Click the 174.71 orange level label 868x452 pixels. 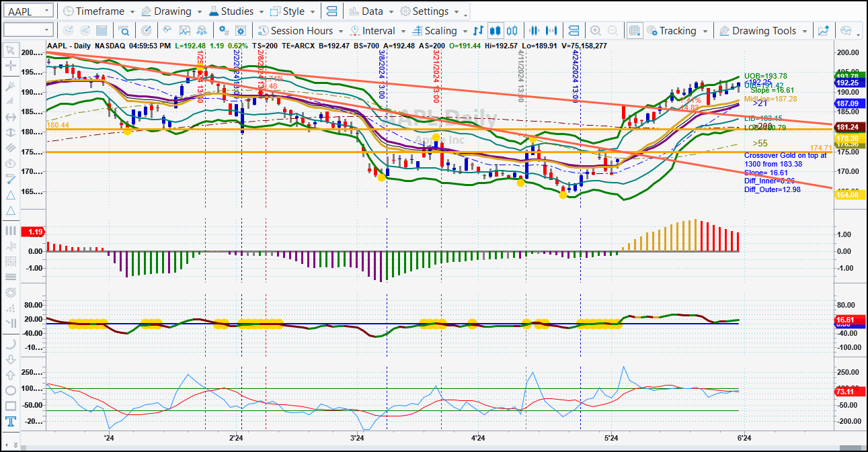click(821, 148)
